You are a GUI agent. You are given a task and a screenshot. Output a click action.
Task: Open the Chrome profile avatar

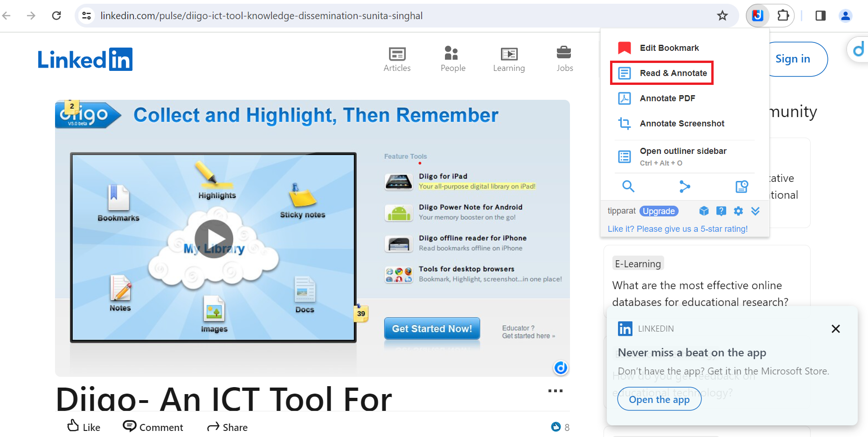(845, 16)
